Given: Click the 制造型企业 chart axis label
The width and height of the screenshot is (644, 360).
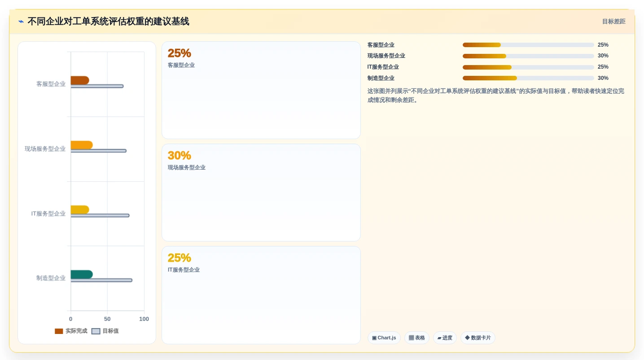Looking at the screenshot, I should tap(51, 278).
